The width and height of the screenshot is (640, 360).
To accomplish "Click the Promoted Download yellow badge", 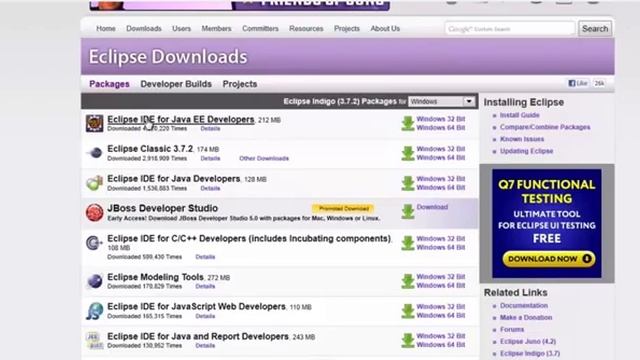I will pos(343,209).
